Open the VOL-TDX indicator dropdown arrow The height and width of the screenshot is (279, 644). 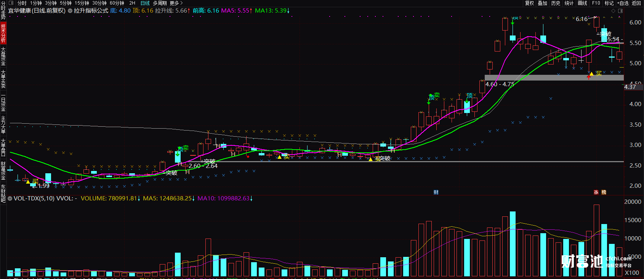10,198
